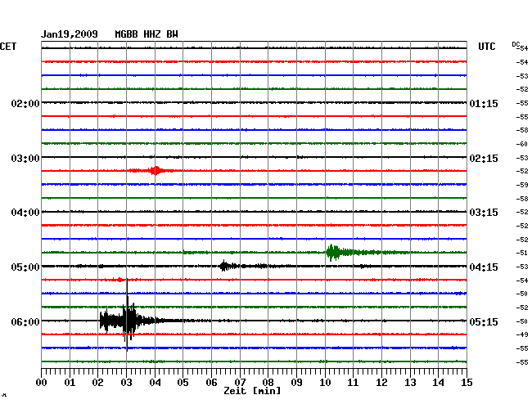Click minute tick label 07 on x-axis
The height and width of the screenshot is (404, 532).
[x=240, y=382]
